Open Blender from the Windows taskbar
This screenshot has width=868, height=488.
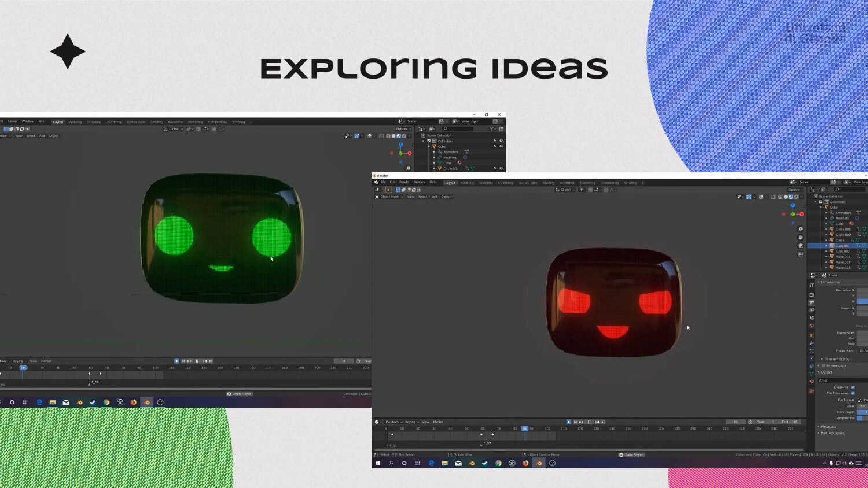539,463
